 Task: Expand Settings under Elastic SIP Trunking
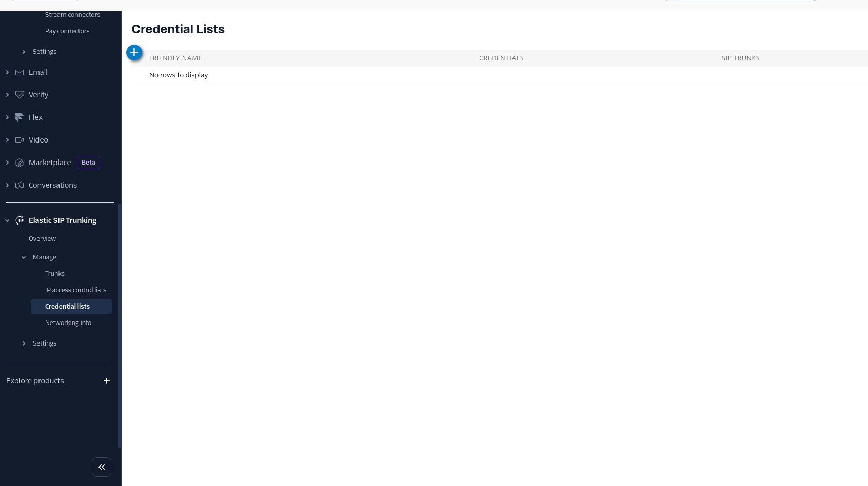[x=24, y=343]
